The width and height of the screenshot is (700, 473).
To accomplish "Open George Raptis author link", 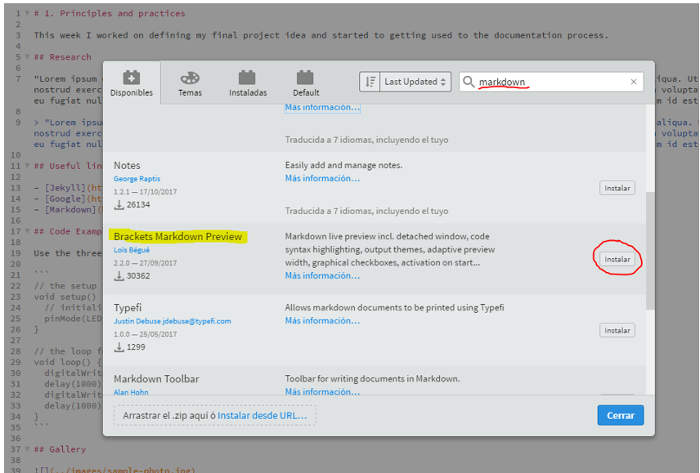I will tap(137, 178).
